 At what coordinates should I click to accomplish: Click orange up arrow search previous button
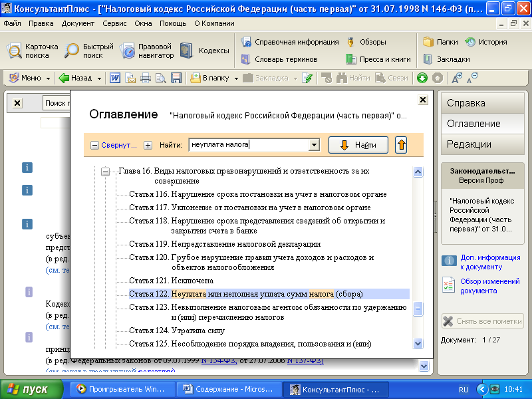point(401,145)
